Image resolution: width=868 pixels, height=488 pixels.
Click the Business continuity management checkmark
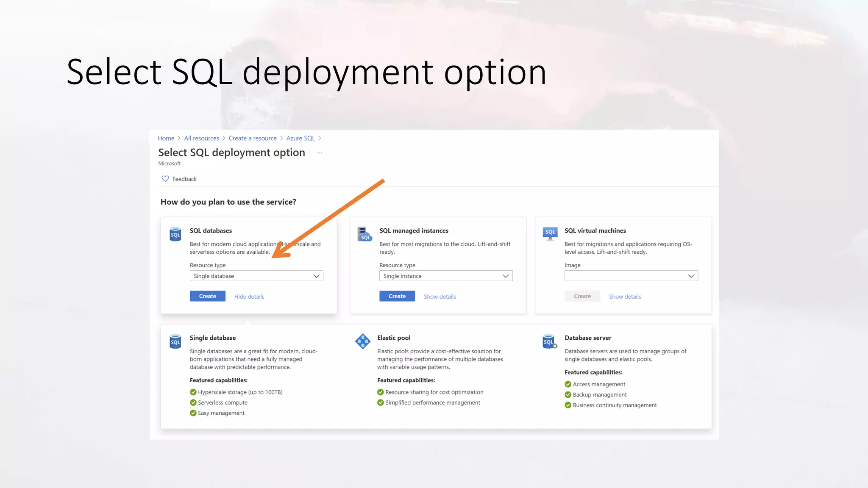tap(568, 405)
